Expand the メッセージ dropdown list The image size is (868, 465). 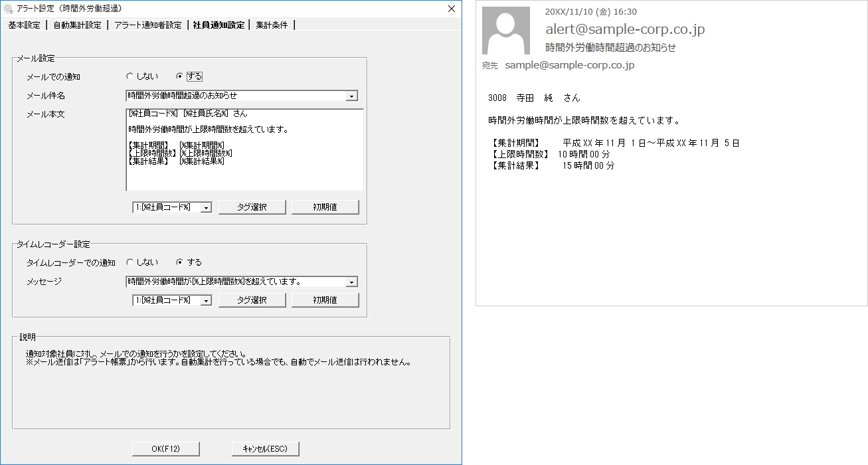351,282
